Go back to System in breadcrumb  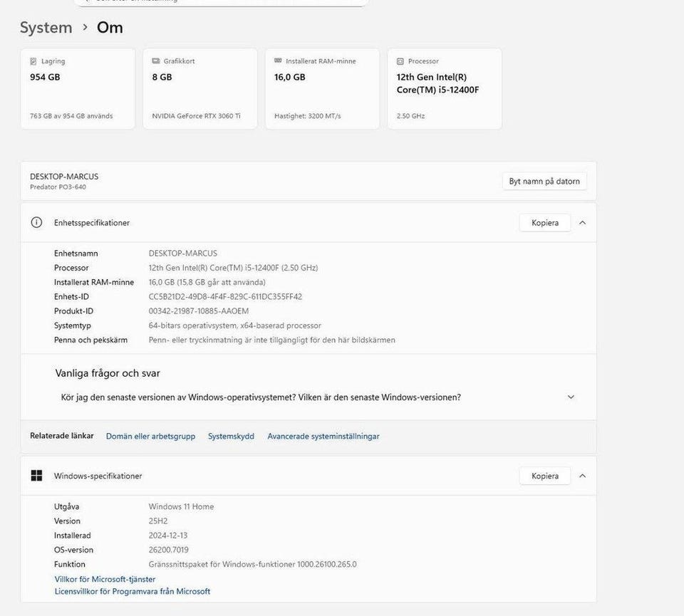46,28
